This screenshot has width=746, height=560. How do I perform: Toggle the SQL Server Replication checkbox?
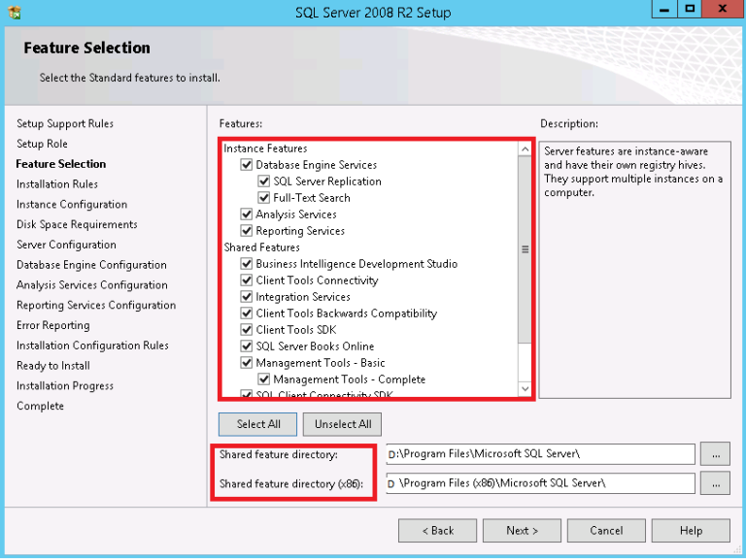click(x=264, y=181)
